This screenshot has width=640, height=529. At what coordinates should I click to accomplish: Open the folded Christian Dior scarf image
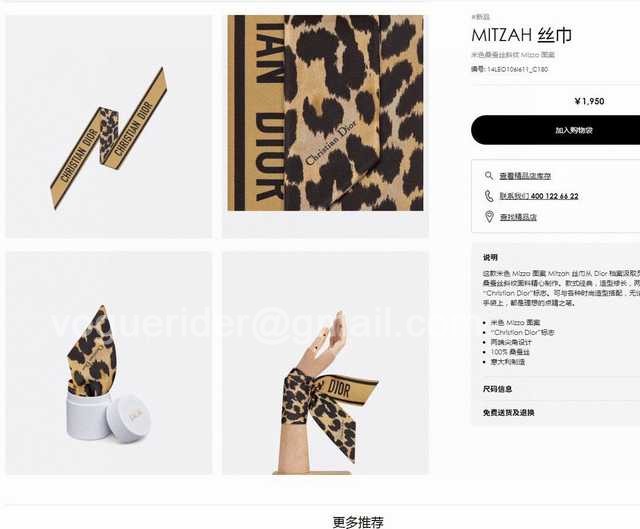pyautogui.click(x=109, y=126)
